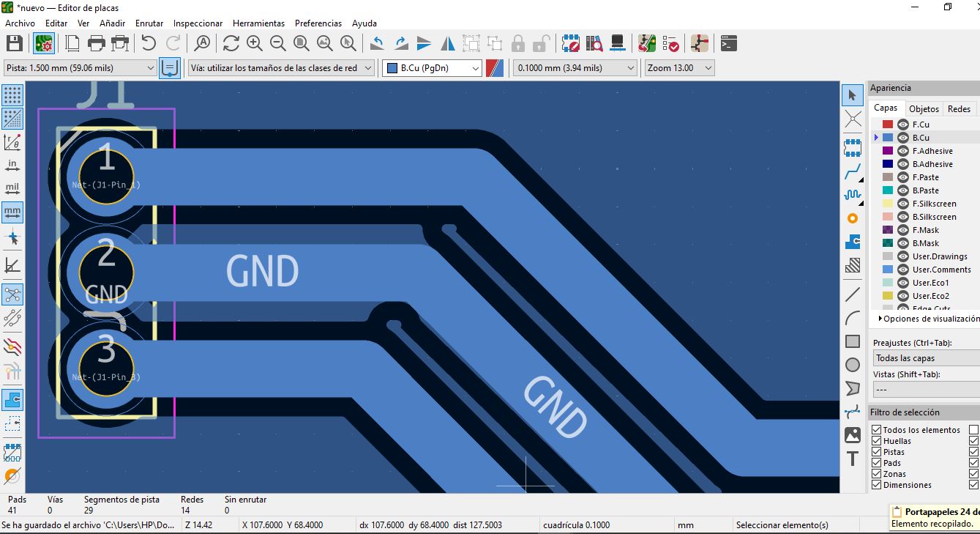Uncheck Huellas in selection filter
The image size is (980, 534).
click(877, 441)
